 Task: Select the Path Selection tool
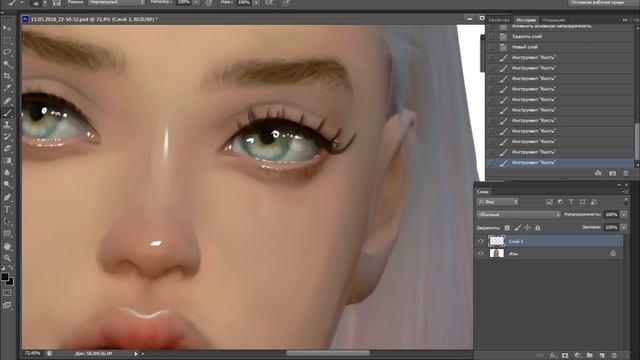7,222
